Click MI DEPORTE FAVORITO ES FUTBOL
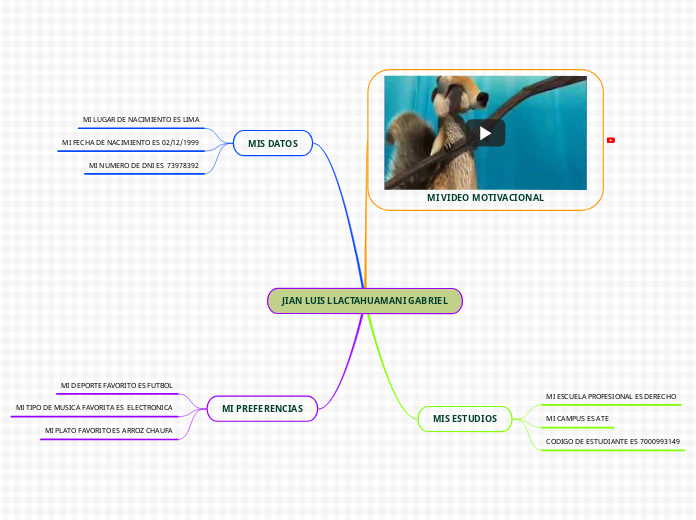Screen dimensions: 696x520 click(117, 385)
